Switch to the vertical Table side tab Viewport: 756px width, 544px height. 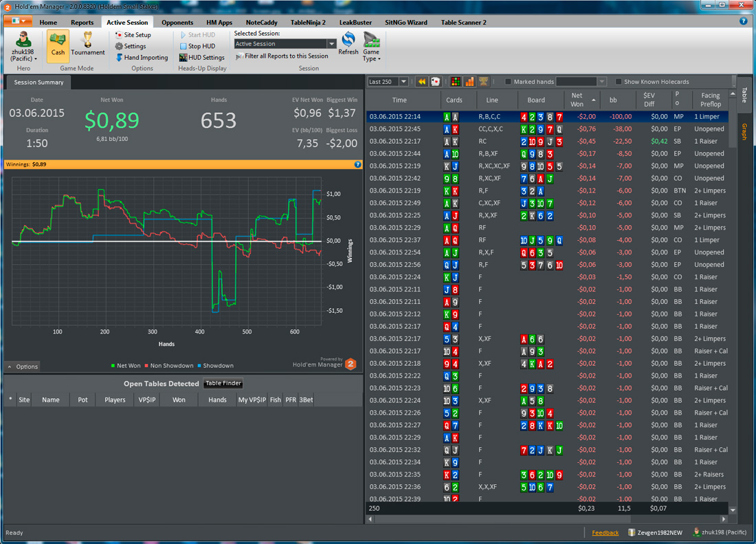[744, 94]
